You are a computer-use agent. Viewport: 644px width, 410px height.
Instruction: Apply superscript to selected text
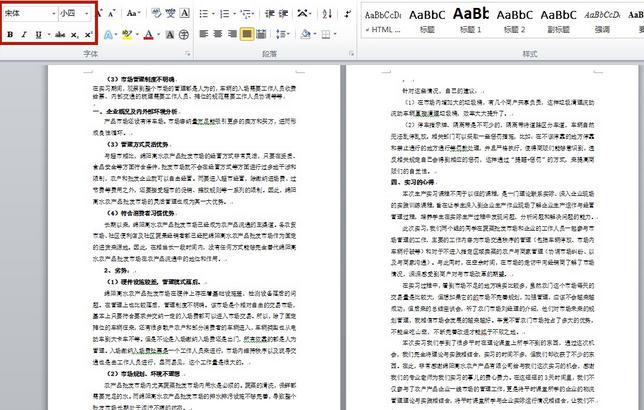click(x=88, y=35)
